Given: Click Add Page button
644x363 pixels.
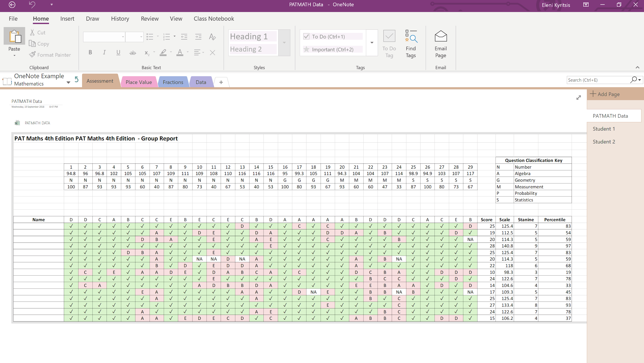Looking at the screenshot, I should [605, 94].
